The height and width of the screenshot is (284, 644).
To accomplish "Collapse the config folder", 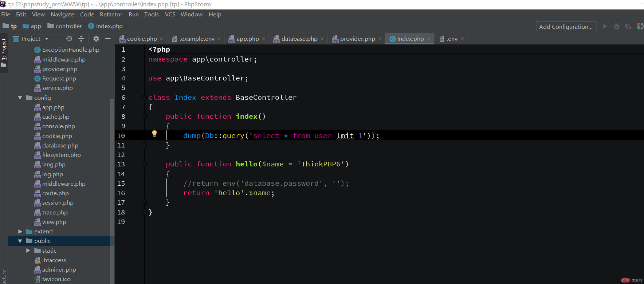I will coord(20,98).
